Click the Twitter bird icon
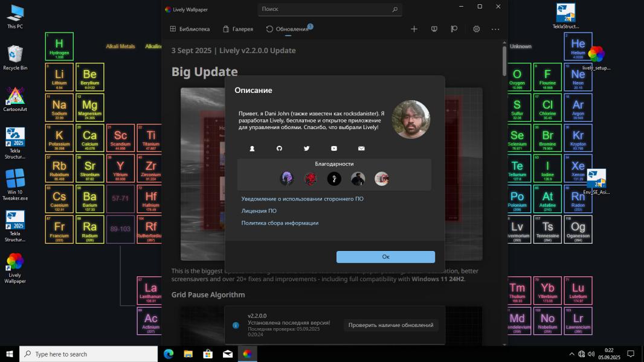This screenshot has width=644, height=362. click(306, 148)
